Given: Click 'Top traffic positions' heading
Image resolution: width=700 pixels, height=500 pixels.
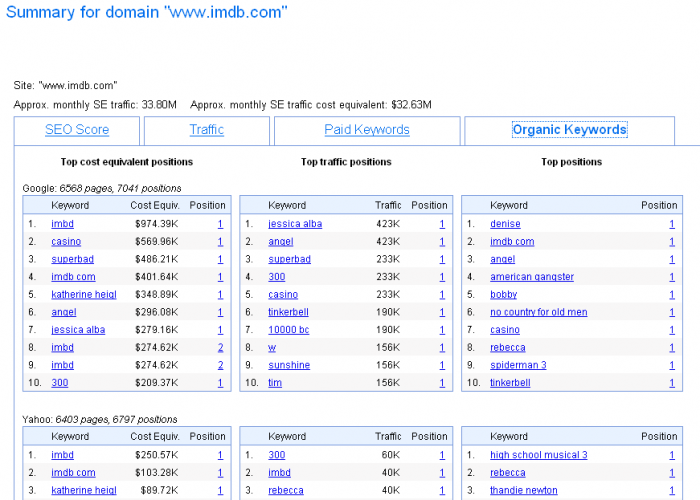Looking at the screenshot, I should (x=346, y=162).
